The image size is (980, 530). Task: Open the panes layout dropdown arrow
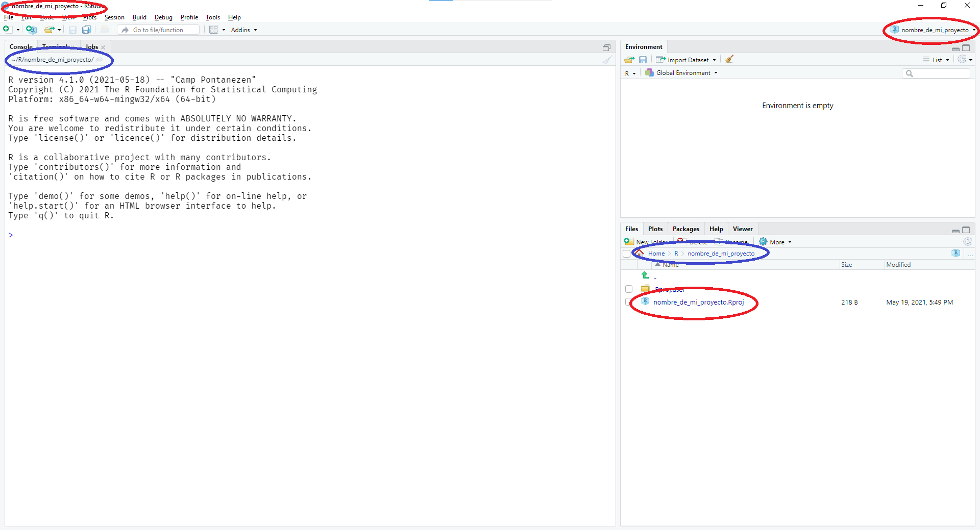224,30
